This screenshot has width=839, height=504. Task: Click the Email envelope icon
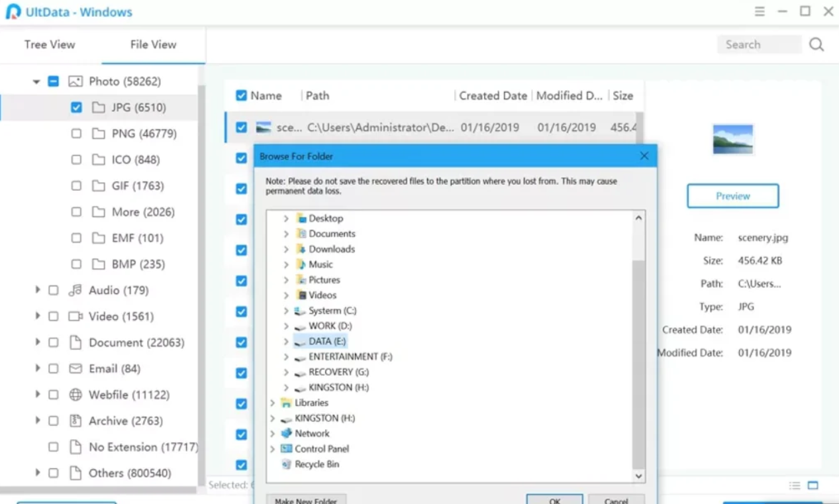pos(75,369)
